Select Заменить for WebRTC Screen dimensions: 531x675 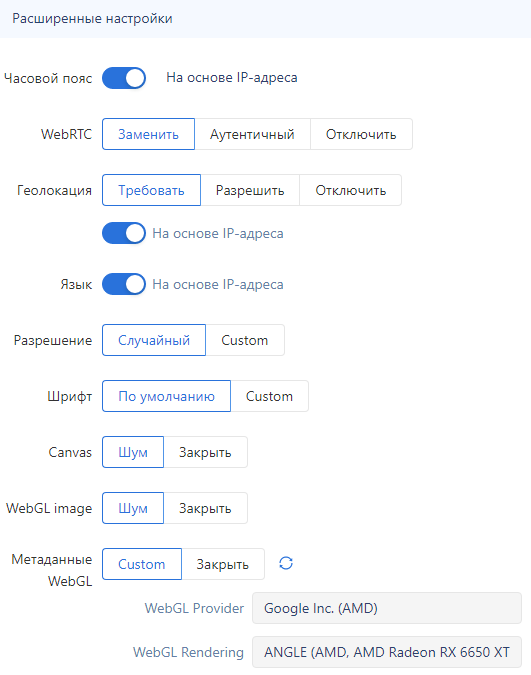coord(149,134)
